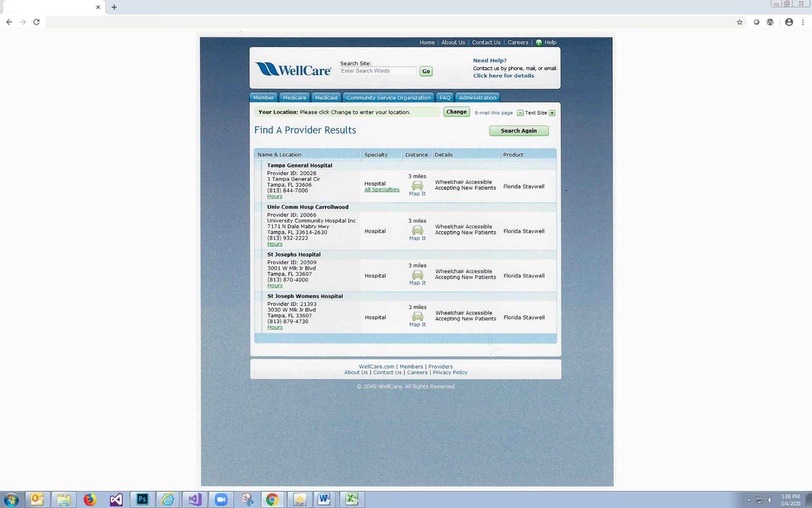The width and height of the screenshot is (812, 508).
Task: Decrease text size with minus icon
Action: coord(520,113)
